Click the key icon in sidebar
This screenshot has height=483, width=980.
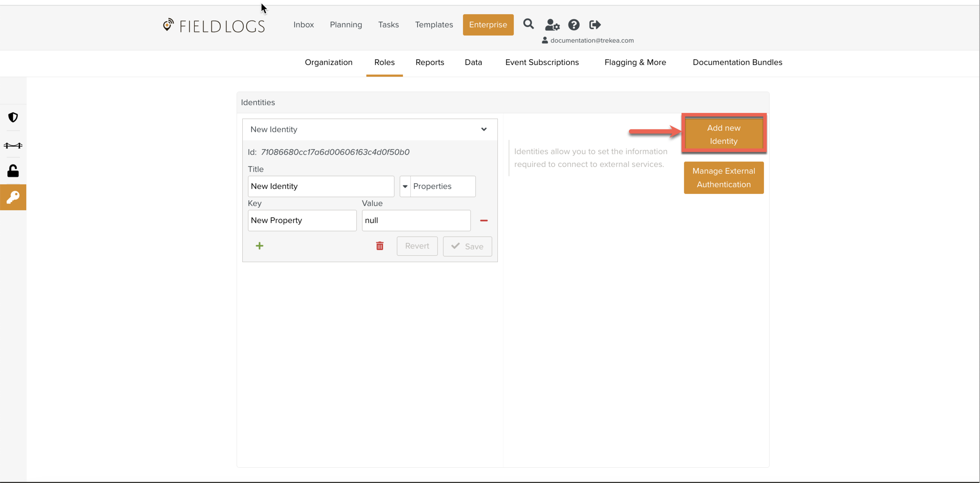(x=13, y=197)
